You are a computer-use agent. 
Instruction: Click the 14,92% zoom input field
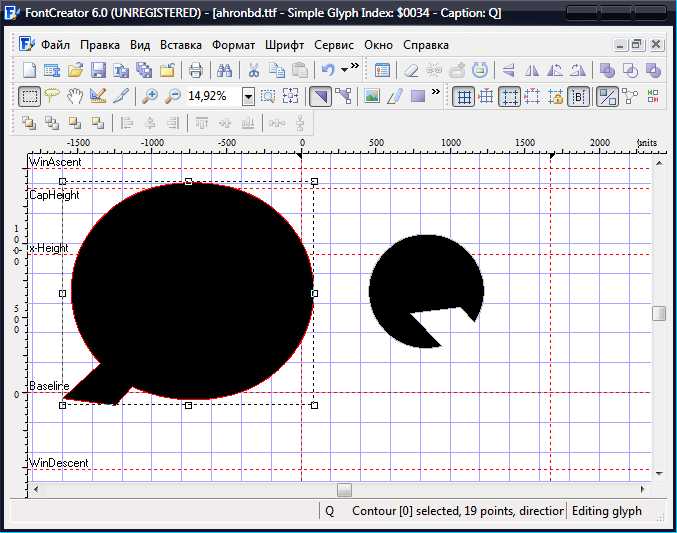click(x=213, y=96)
